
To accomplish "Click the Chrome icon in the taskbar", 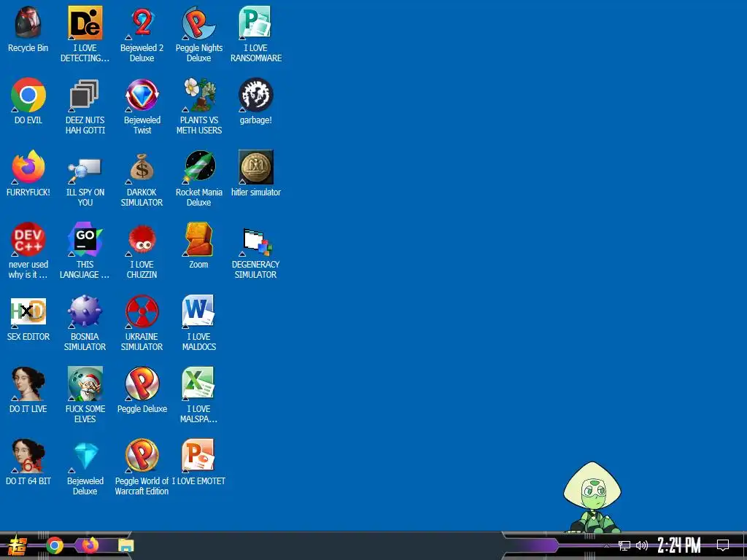I will pos(55,545).
